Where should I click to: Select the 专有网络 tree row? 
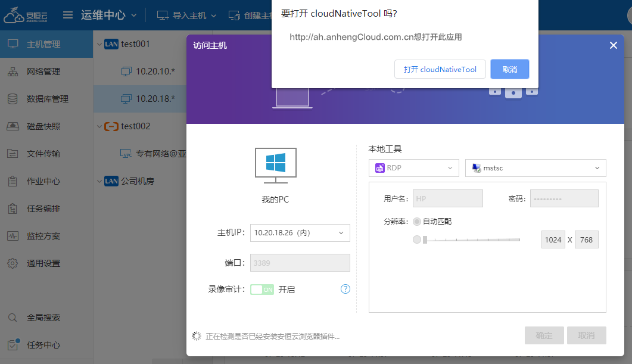tap(140, 154)
